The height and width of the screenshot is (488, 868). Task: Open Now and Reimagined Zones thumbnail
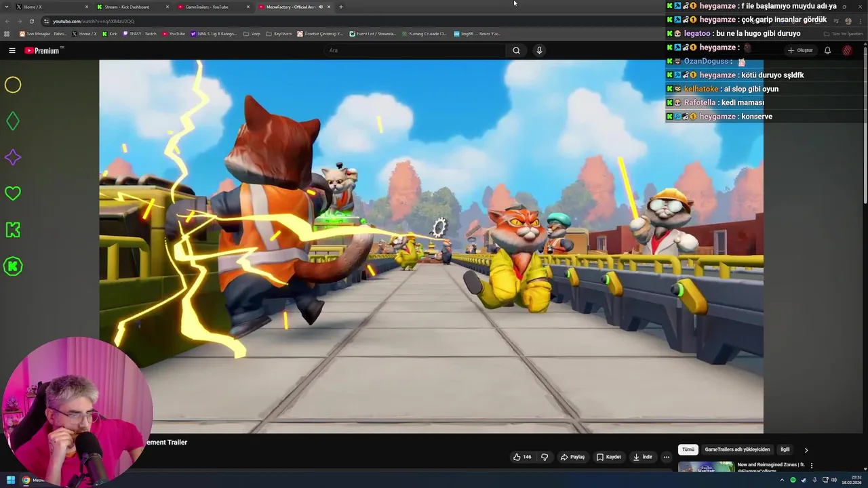pos(706,466)
